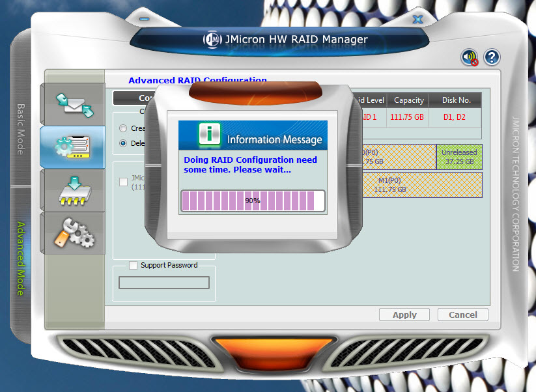This screenshot has height=392, width=536.
Task: Check the JMicron disk checkbox
Action: point(123,182)
